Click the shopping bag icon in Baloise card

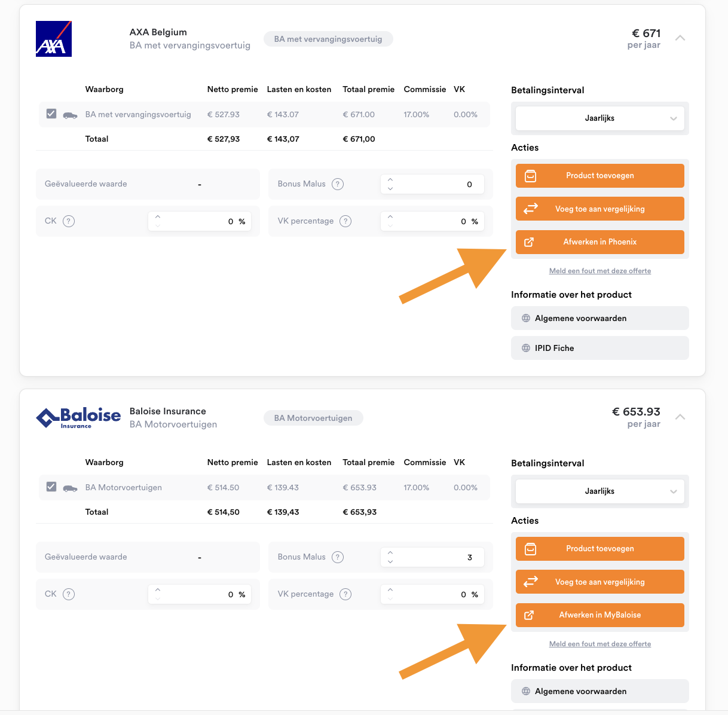pos(530,549)
